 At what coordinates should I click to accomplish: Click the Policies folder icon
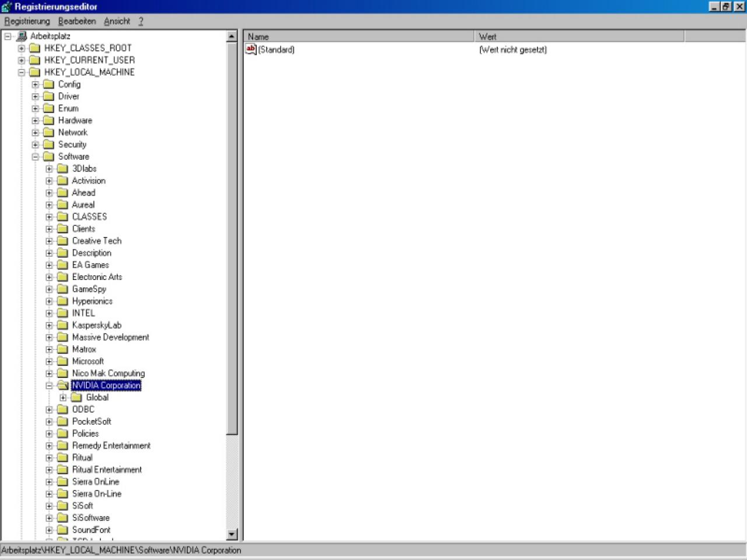coord(63,433)
